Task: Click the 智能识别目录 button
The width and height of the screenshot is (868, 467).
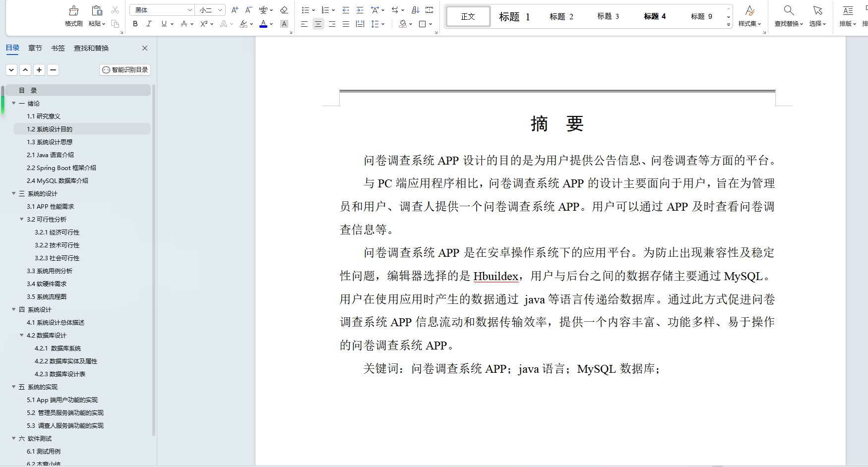Action: [125, 70]
